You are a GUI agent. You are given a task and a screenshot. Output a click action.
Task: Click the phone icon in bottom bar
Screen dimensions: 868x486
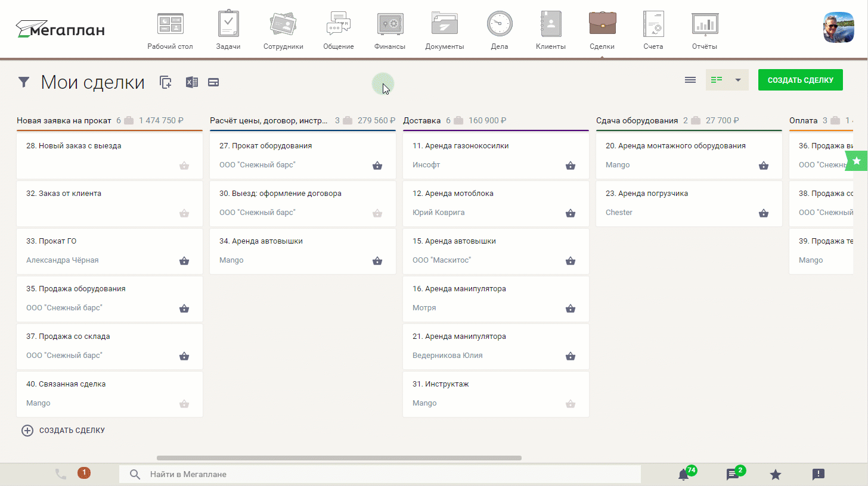[x=60, y=474]
